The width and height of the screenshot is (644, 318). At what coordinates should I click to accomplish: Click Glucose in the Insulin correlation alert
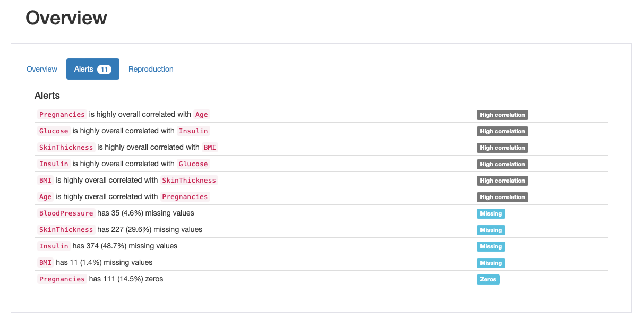(54, 131)
